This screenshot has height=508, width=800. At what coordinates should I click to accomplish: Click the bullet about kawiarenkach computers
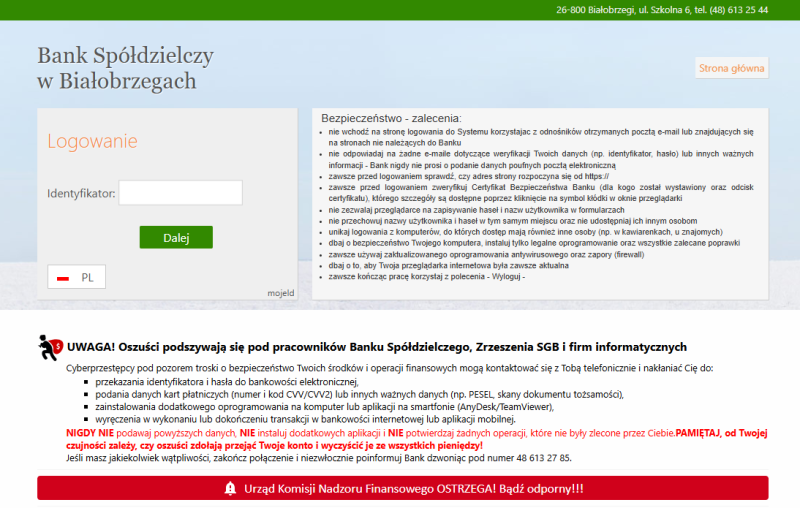coord(526,232)
